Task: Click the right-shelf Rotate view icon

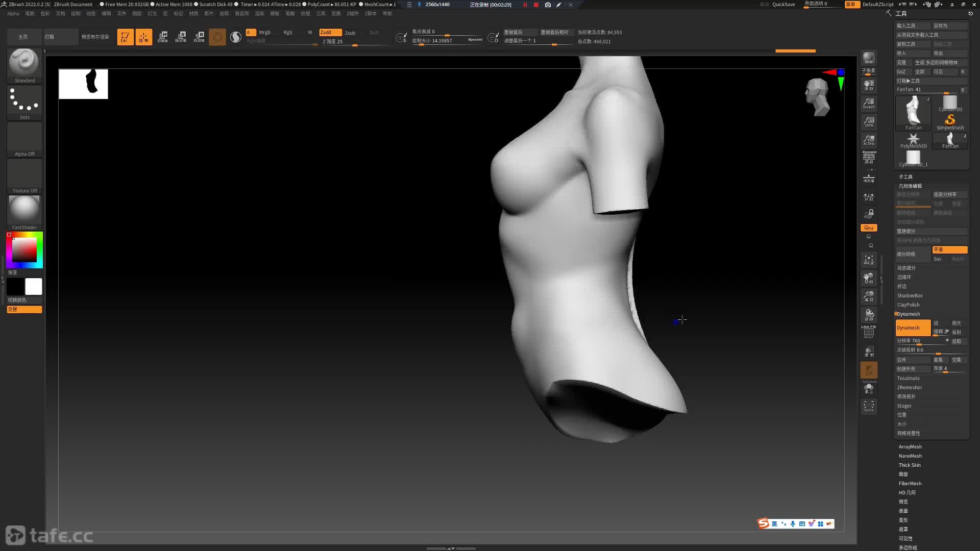Action: 869,315
